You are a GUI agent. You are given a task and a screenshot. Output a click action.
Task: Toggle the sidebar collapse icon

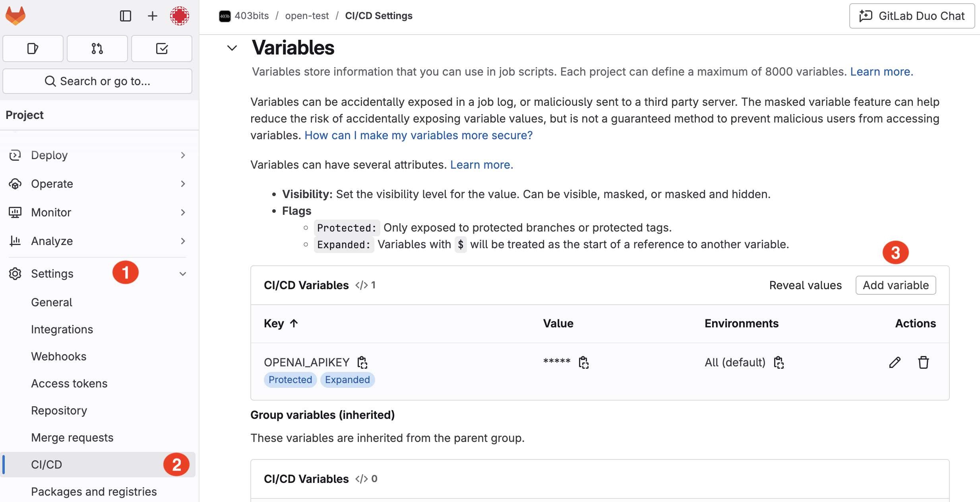126,16
